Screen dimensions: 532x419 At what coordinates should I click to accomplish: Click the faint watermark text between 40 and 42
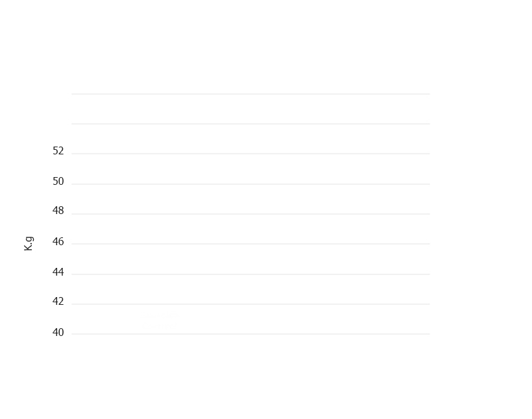160,320
